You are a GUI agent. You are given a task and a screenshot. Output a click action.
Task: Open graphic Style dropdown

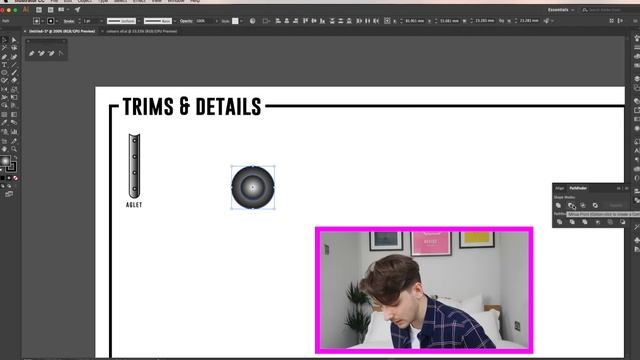(x=242, y=21)
